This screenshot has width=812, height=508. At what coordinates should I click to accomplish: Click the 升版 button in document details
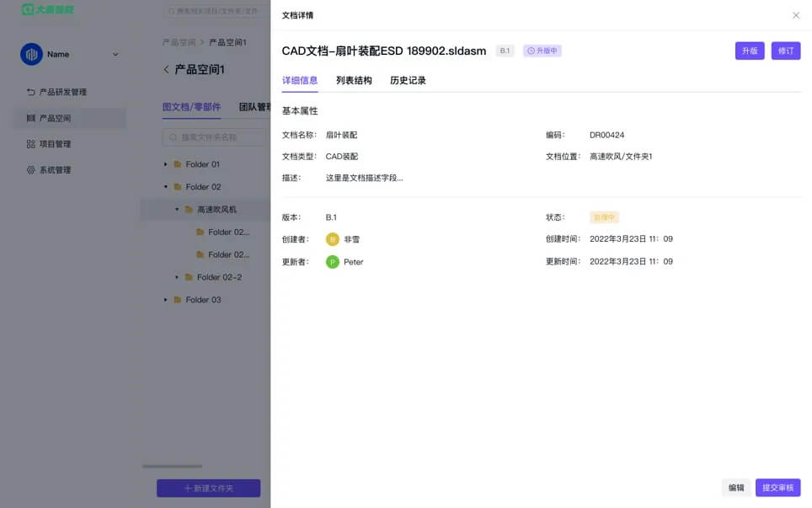click(x=749, y=51)
